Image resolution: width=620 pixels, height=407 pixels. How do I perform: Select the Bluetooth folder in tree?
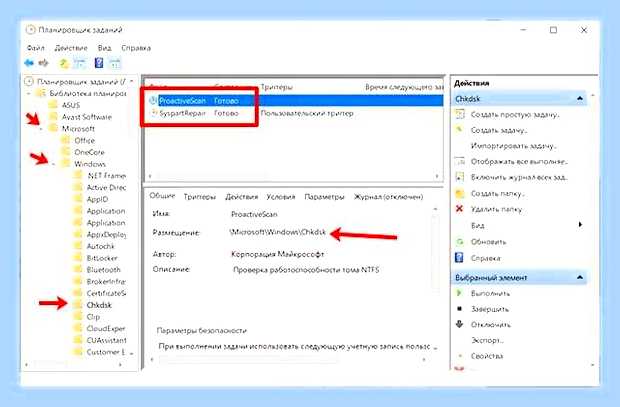click(x=103, y=270)
